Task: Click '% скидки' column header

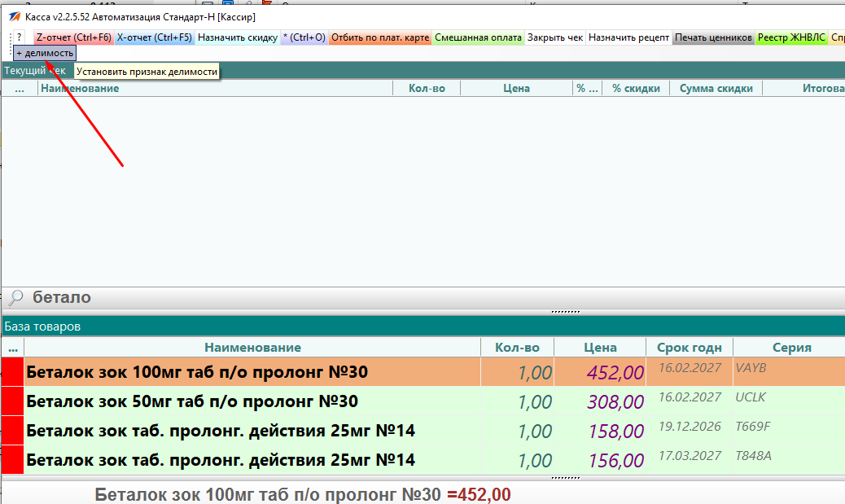Action: pyautogui.click(x=636, y=89)
